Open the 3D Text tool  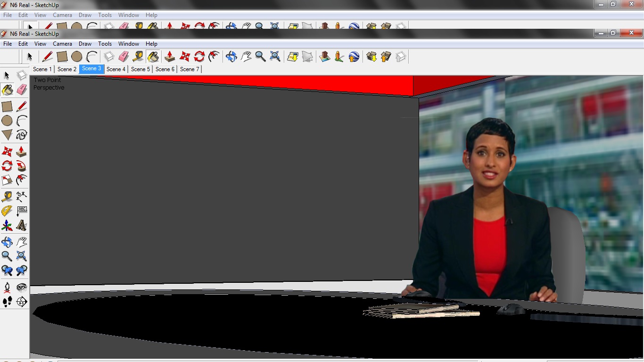(x=21, y=226)
